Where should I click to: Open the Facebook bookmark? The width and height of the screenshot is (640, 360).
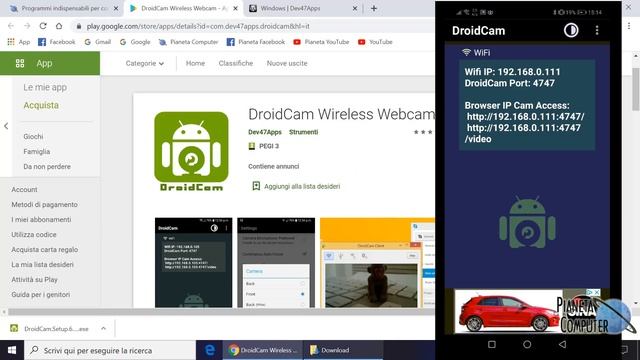[56, 42]
